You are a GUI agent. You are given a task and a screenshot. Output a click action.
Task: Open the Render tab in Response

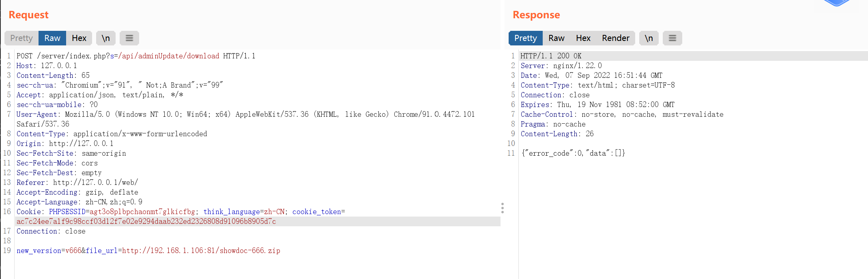(616, 38)
